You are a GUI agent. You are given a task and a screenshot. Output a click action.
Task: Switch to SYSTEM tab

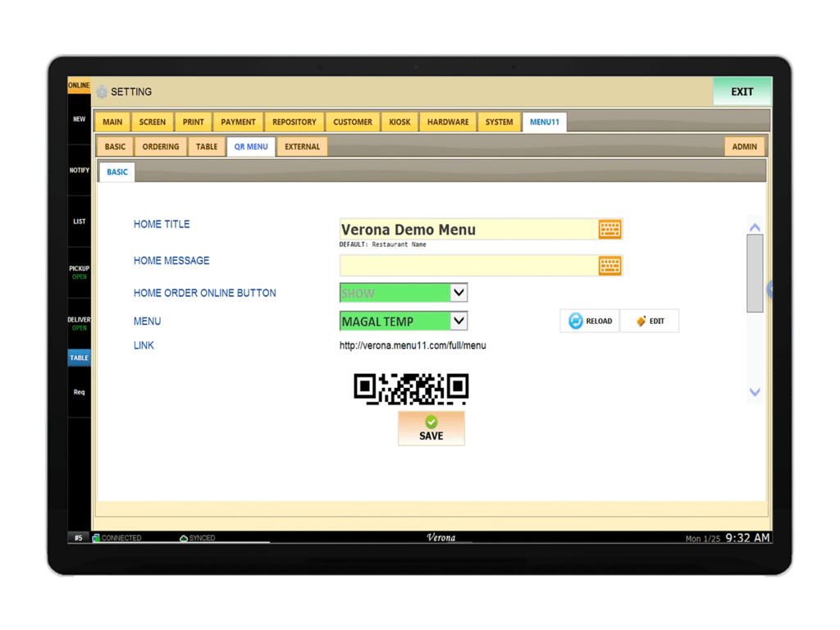(x=500, y=122)
